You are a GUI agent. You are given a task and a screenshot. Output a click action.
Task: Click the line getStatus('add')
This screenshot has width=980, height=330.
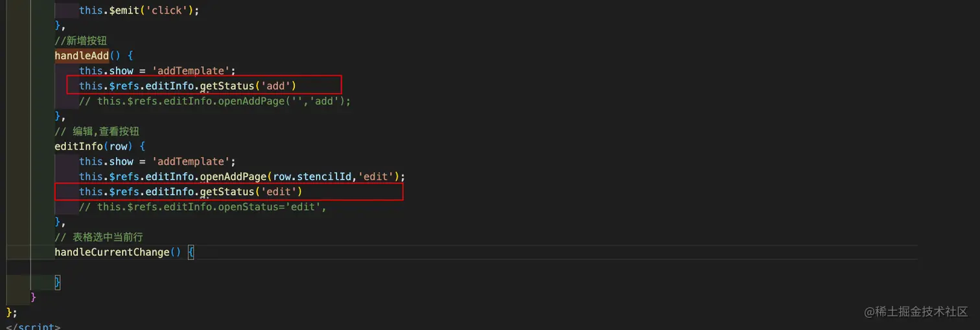click(x=187, y=86)
